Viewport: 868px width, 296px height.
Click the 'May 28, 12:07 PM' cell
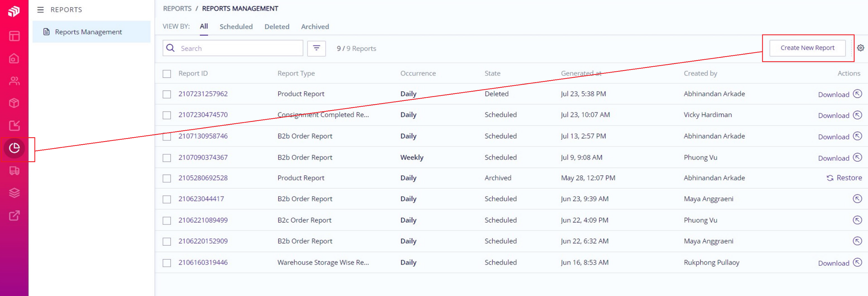(x=588, y=178)
